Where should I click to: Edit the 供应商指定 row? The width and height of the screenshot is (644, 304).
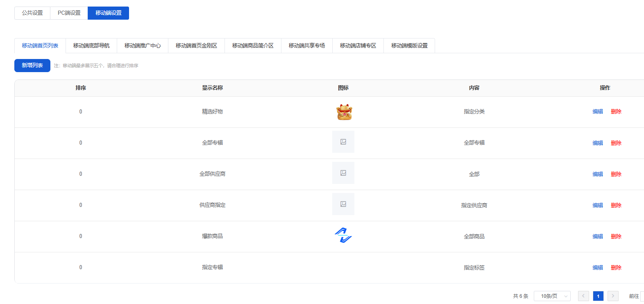coord(598,205)
